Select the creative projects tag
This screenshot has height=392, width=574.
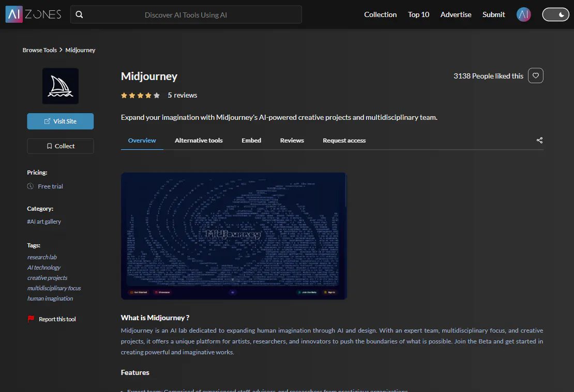[x=47, y=278]
